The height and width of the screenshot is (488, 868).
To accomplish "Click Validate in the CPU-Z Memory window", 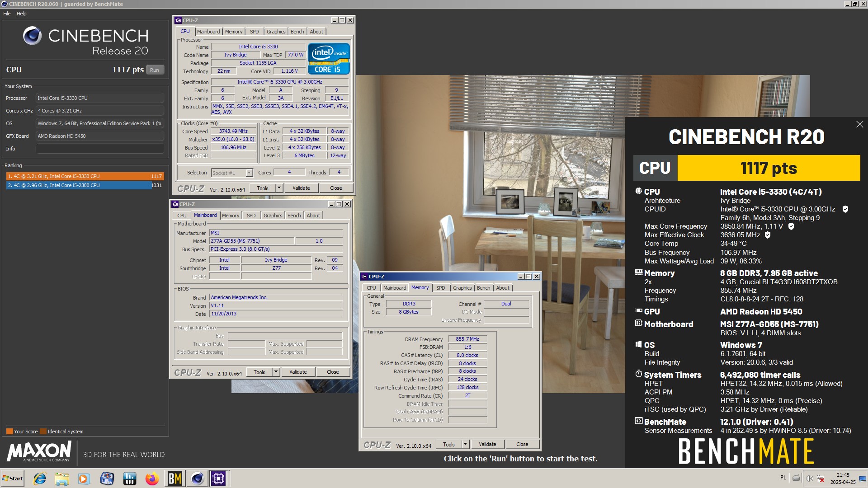I will pyautogui.click(x=487, y=444).
